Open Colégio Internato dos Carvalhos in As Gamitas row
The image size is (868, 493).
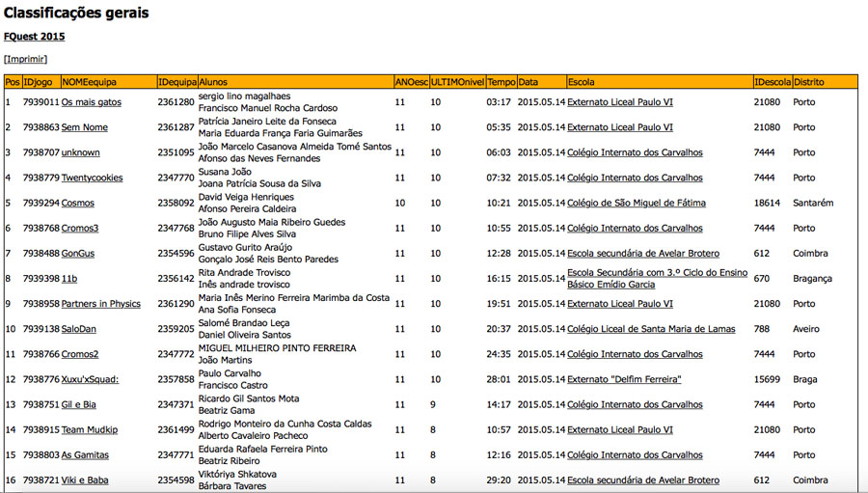pos(635,454)
